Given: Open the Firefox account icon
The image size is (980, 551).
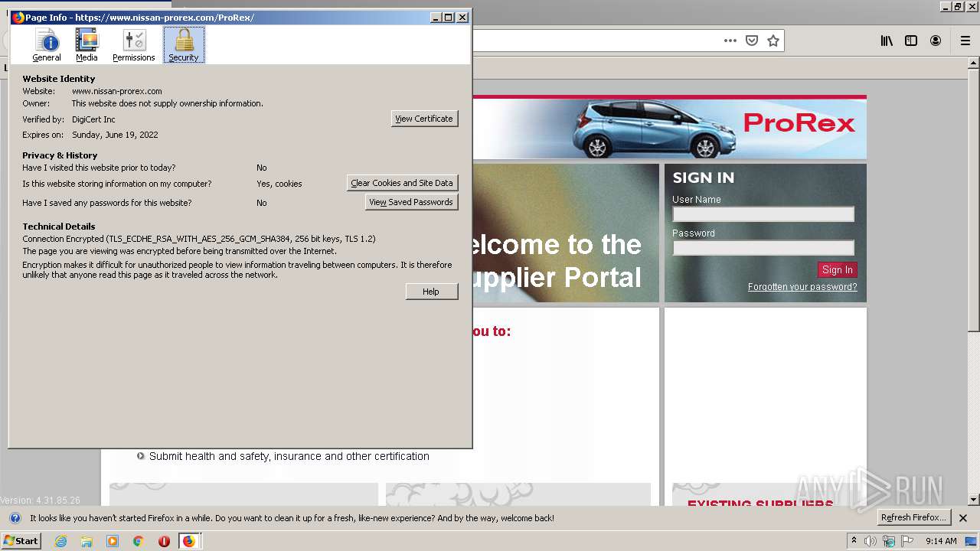Looking at the screenshot, I should coord(936,41).
